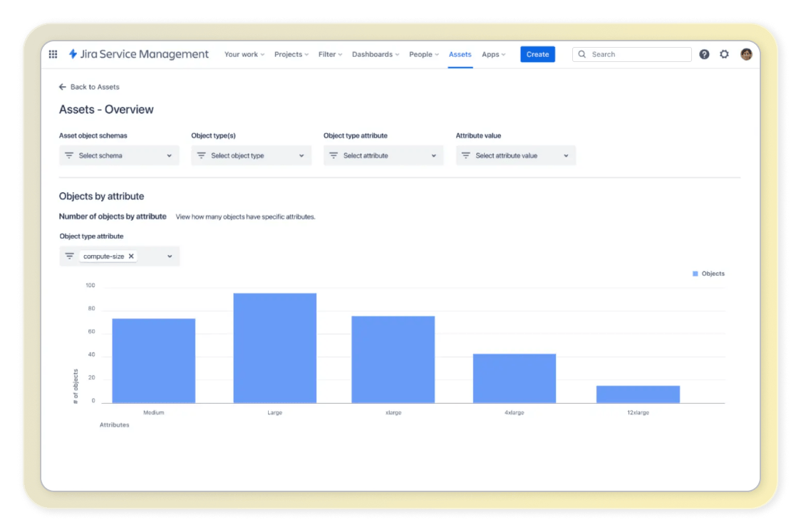Image resolution: width=801 pixels, height=532 pixels.
Task: Open the settings gear icon
Action: (724, 54)
